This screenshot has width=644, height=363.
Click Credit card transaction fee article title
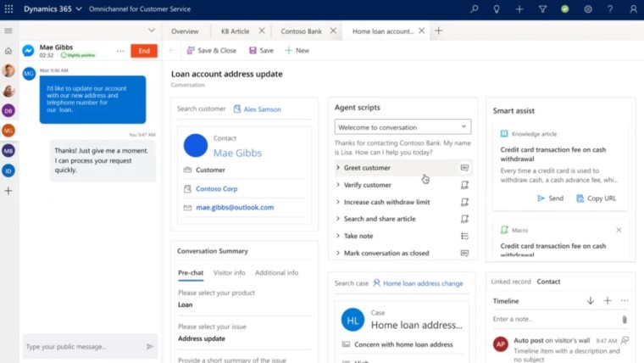[x=552, y=154]
